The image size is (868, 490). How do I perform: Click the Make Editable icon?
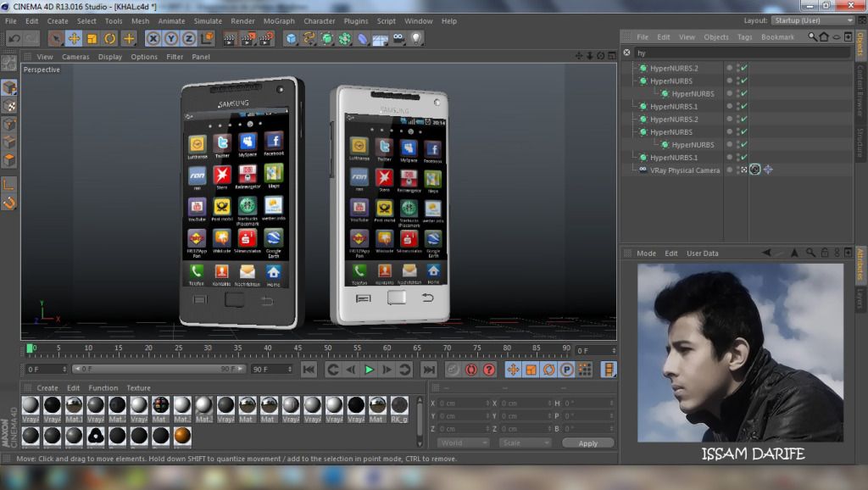(x=8, y=63)
